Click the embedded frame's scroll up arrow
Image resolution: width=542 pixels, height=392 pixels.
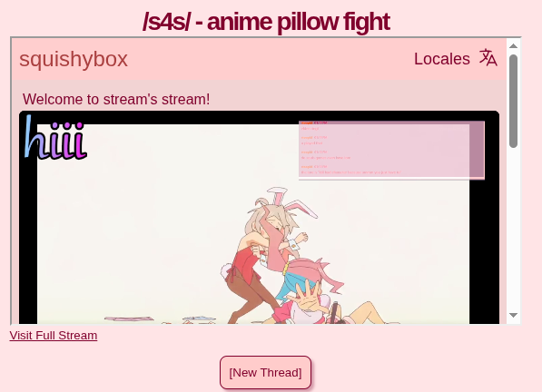coord(513,46)
